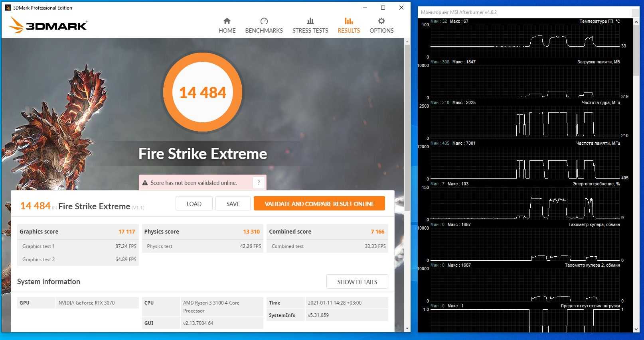644x340 pixels.
Task: Click the Afterburner scrollbar down arrow
Action: (x=636, y=329)
